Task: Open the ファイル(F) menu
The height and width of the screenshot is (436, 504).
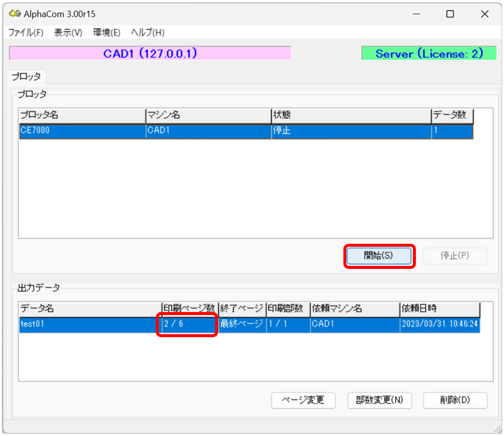Action: (26, 32)
